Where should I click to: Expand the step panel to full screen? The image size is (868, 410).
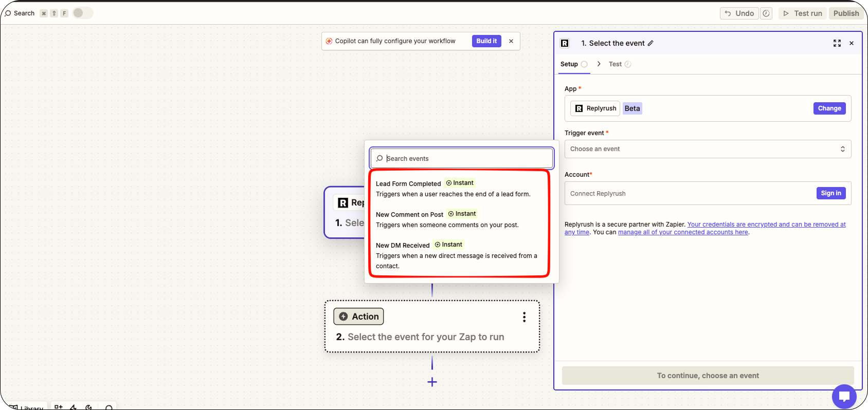click(x=837, y=43)
